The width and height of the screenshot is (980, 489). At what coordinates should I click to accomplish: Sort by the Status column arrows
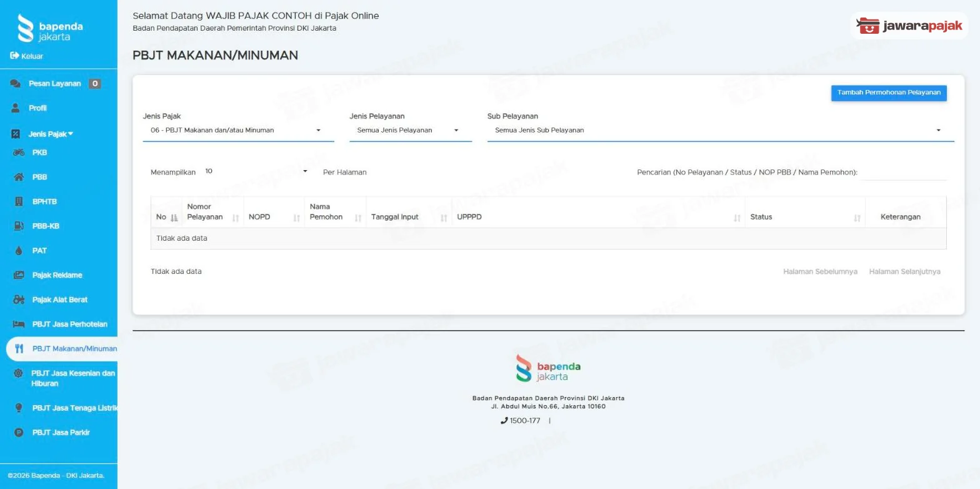pos(857,218)
